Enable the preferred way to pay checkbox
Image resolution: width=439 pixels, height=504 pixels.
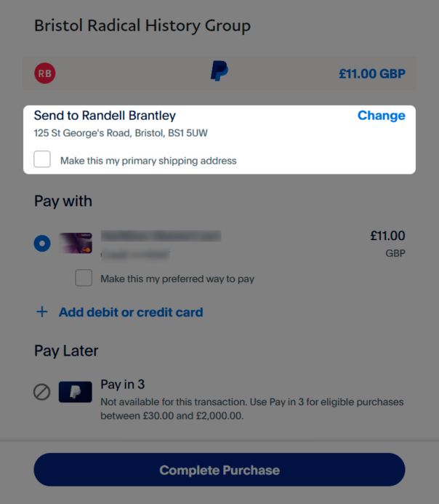84,278
